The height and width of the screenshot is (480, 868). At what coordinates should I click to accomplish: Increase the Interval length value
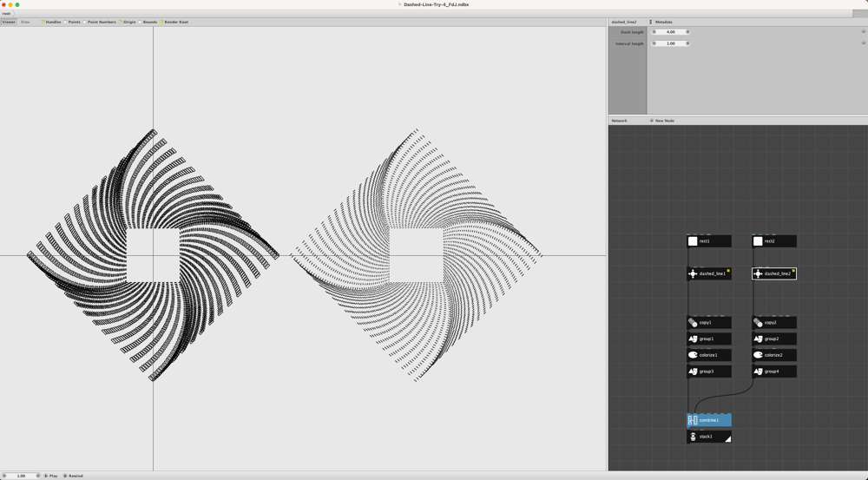pos(687,43)
